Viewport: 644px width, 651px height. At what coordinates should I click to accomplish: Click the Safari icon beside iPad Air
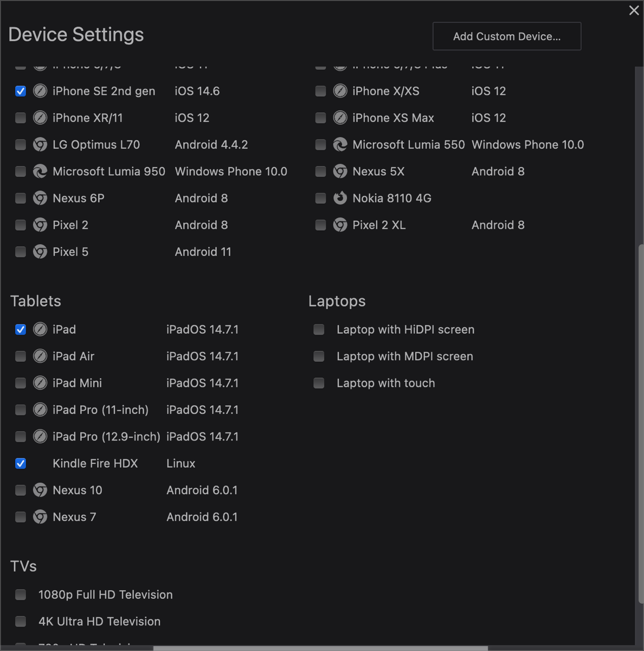[x=40, y=356]
